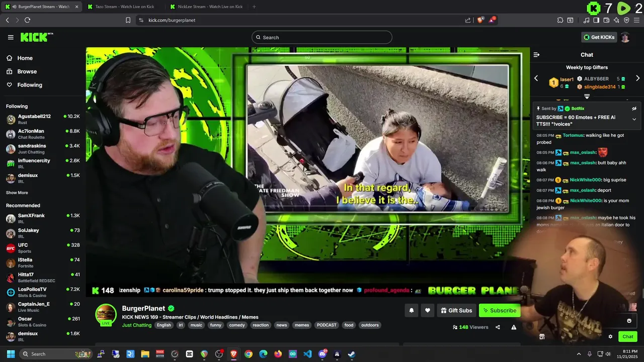Click the PODCAST tag
Screen dimensions: 644x362
pyautogui.click(x=327, y=325)
